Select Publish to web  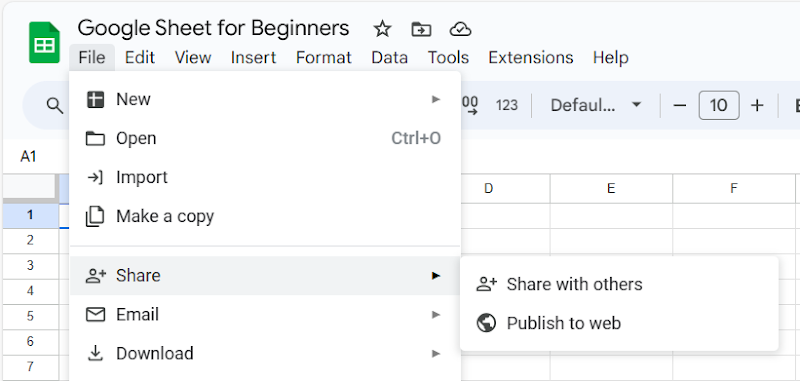coord(619,323)
